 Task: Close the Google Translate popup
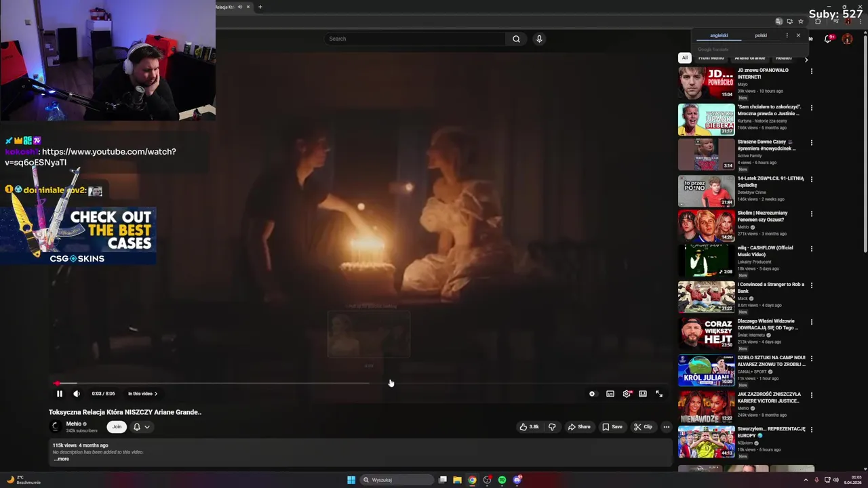[798, 35]
